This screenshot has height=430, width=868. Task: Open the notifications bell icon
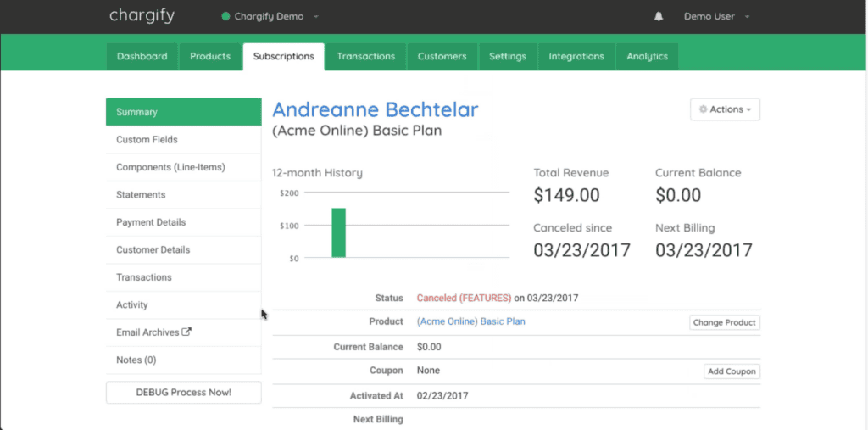(x=658, y=17)
